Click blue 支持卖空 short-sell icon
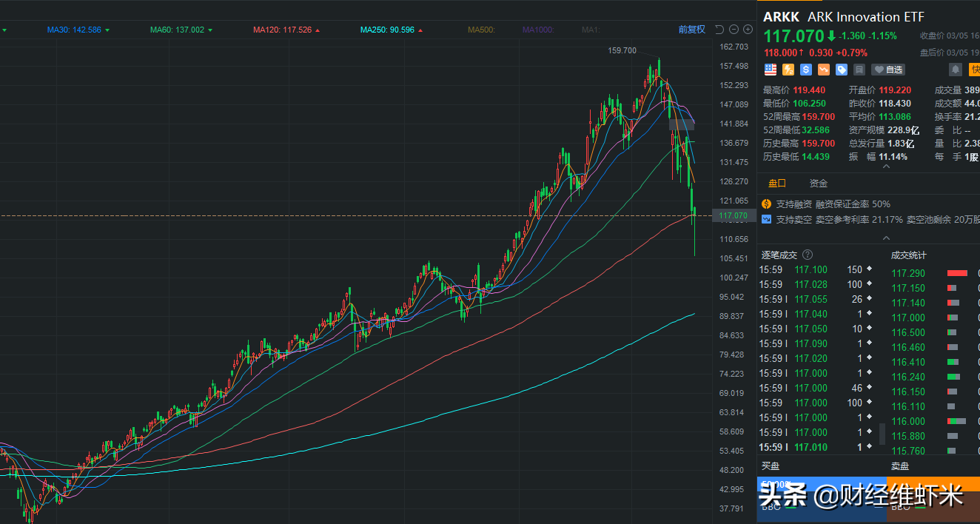The width and height of the screenshot is (980, 524). [x=767, y=220]
